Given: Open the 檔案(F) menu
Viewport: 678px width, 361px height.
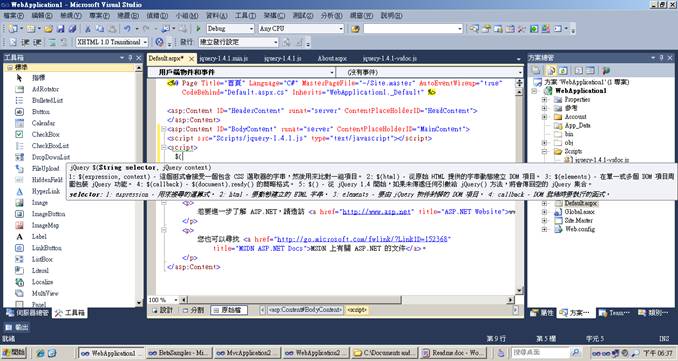Looking at the screenshot, I should tap(13, 16).
